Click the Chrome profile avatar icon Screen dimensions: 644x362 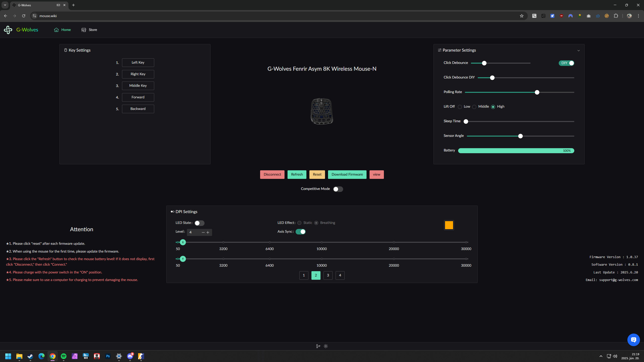[x=629, y=16]
